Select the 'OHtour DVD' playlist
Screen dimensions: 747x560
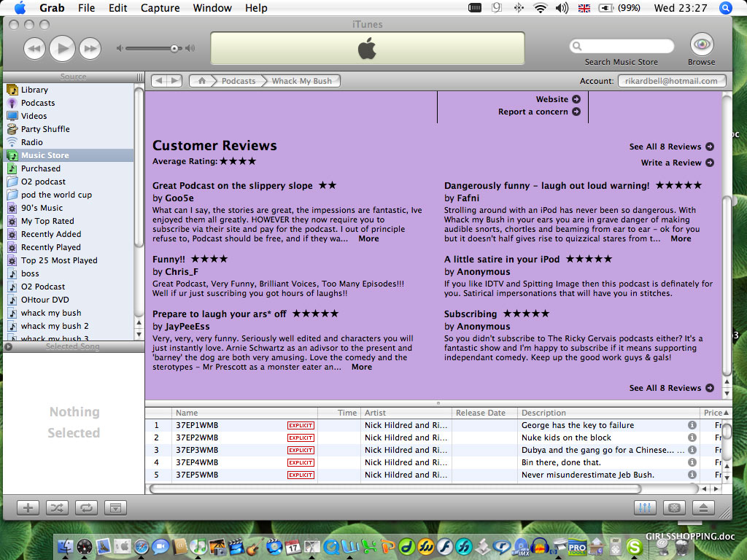pyautogui.click(x=44, y=300)
